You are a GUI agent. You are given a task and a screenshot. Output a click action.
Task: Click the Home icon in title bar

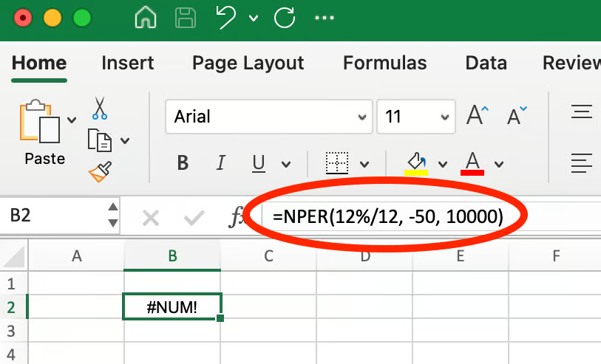(x=146, y=17)
